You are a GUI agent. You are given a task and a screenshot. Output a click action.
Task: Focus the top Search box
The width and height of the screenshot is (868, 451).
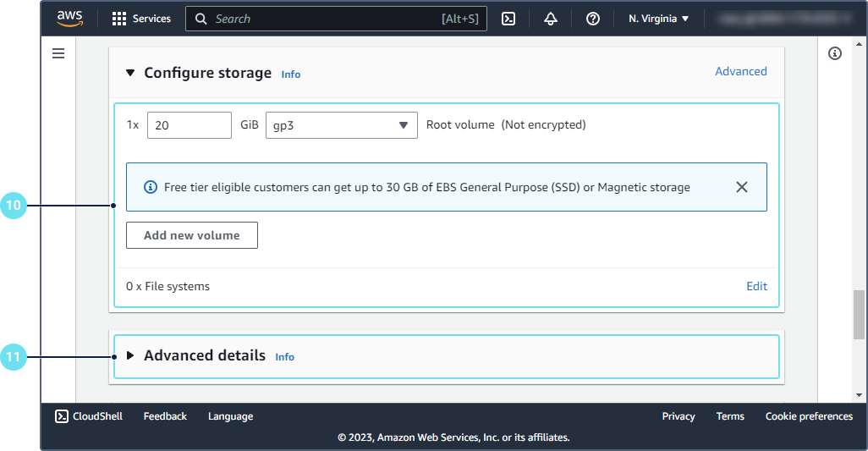point(326,19)
